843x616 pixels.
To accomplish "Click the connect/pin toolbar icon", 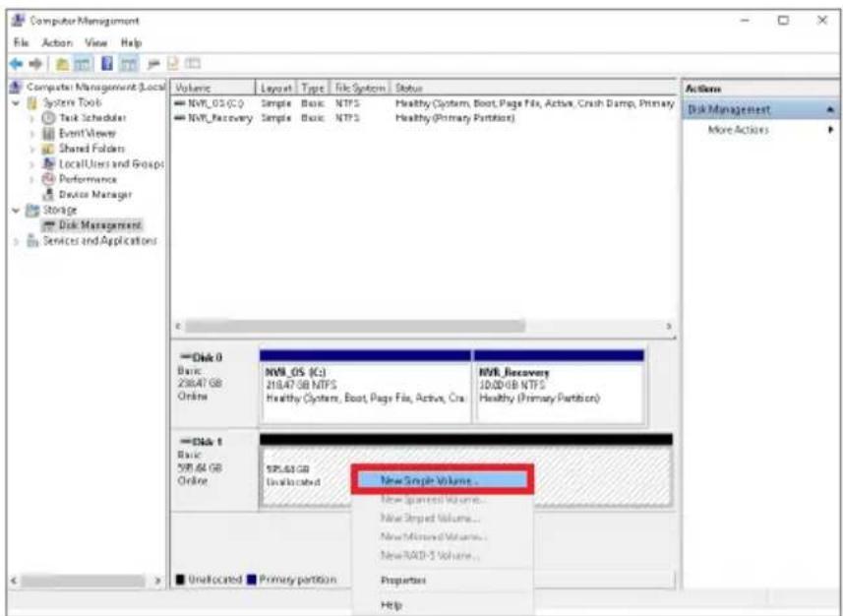I will click(153, 64).
